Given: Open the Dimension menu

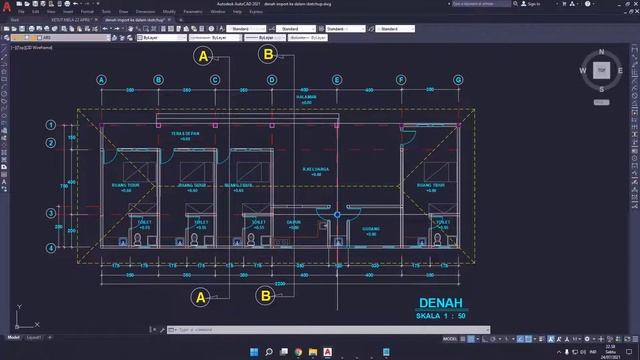Looking at the screenshot, I should click(145, 12).
